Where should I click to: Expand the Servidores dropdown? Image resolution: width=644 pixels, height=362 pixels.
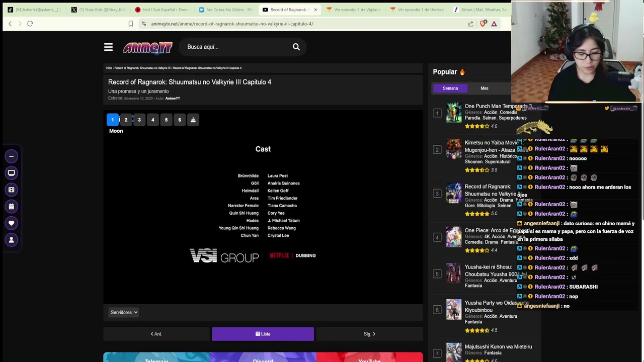[124, 312]
